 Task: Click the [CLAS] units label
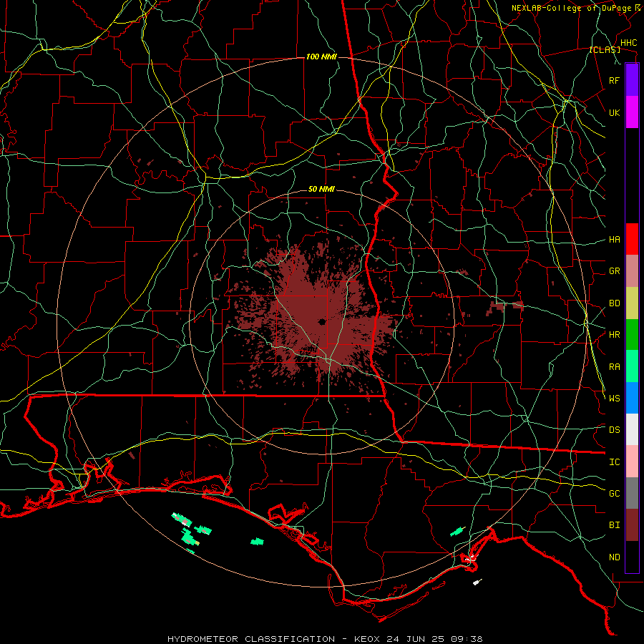605,49
